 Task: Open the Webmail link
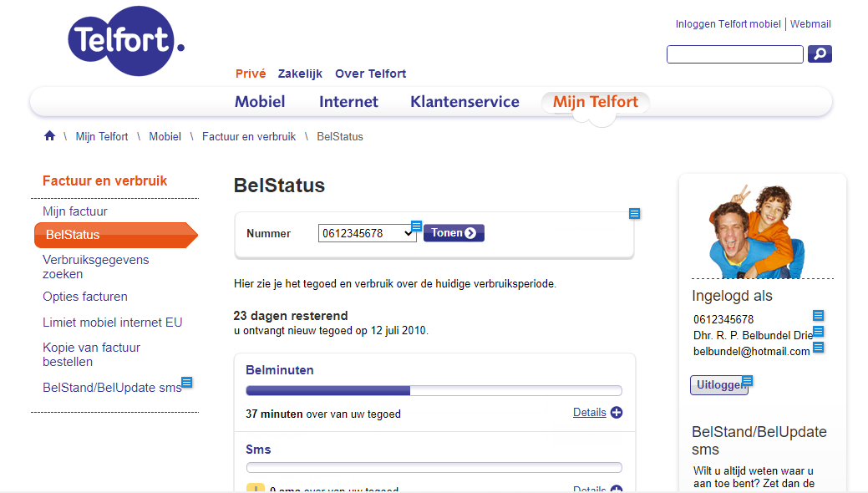click(810, 24)
